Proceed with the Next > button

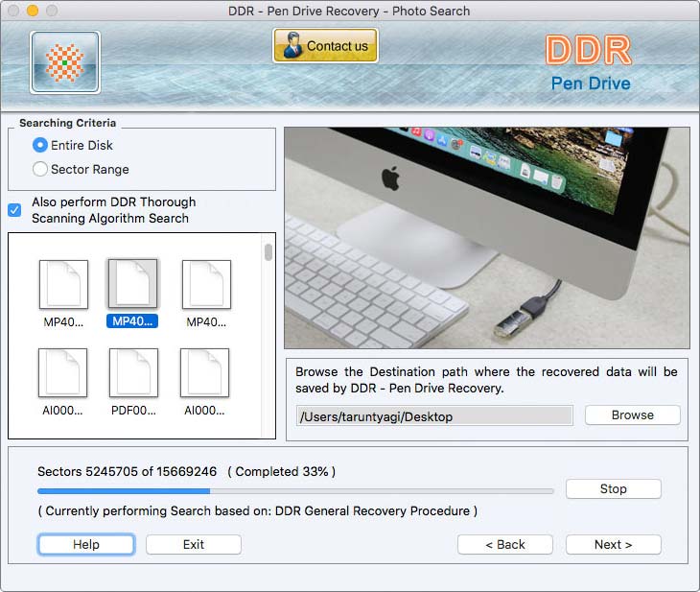614,545
